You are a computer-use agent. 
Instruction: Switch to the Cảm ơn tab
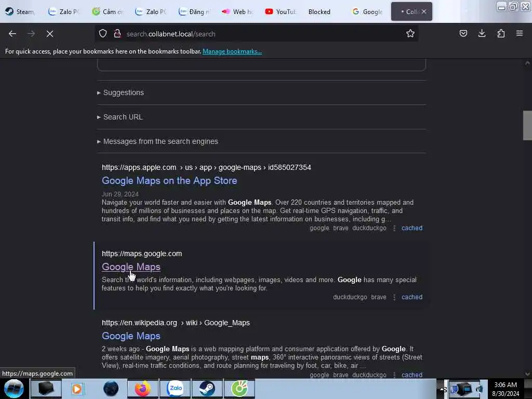pos(107,12)
